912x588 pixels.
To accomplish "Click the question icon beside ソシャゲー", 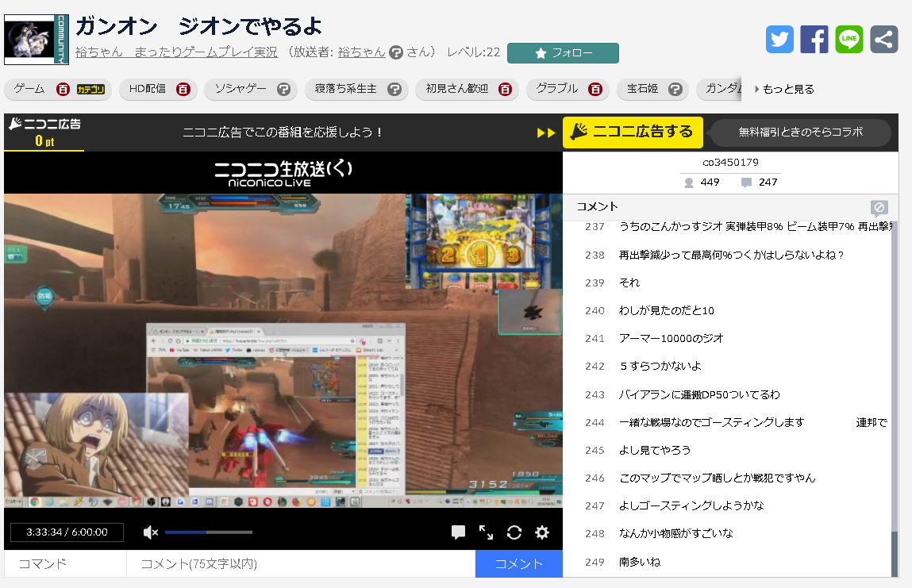I will (284, 89).
